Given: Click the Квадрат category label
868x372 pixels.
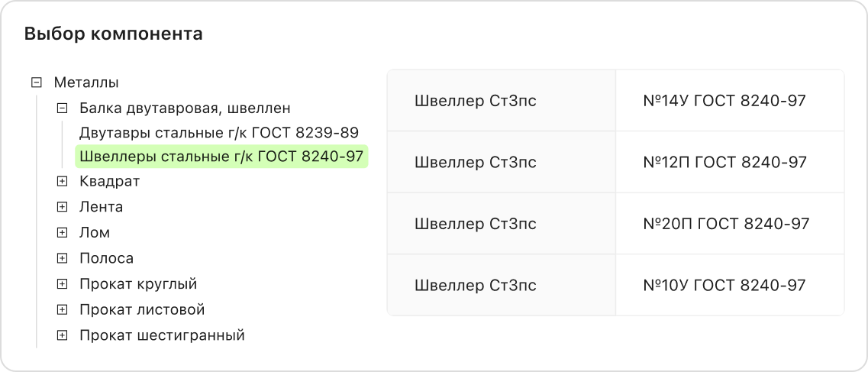Looking at the screenshot, I should (x=109, y=182).
